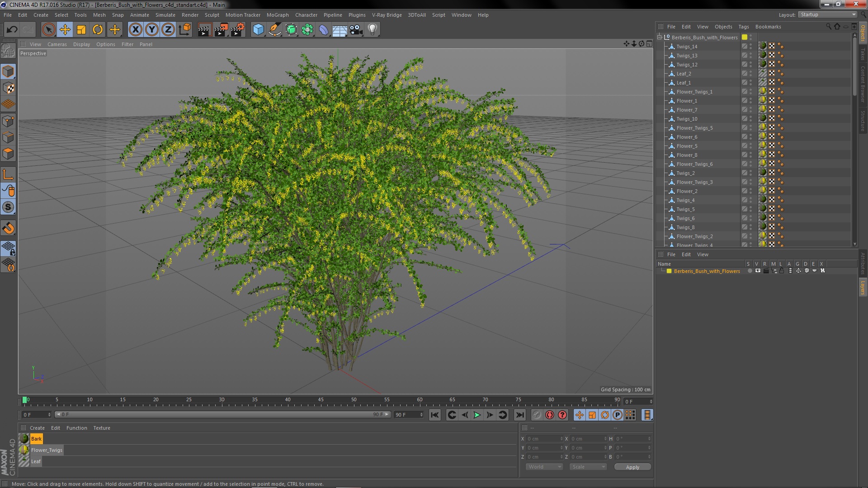Open the Layout Startup dropdown
Image resolution: width=868 pixels, height=488 pixels.
point(827,15)
